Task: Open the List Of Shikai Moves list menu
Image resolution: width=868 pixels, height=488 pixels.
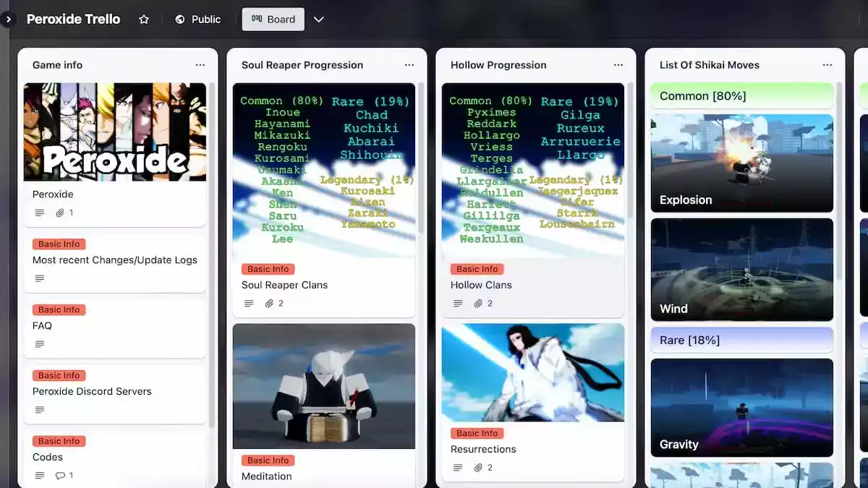Action: pyautogui.click(x=827, y=64)
